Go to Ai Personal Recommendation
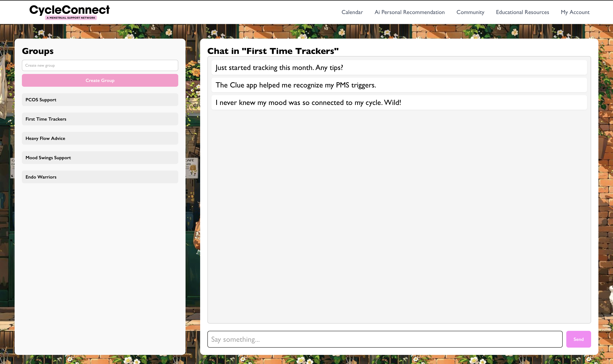 (409, 12)
